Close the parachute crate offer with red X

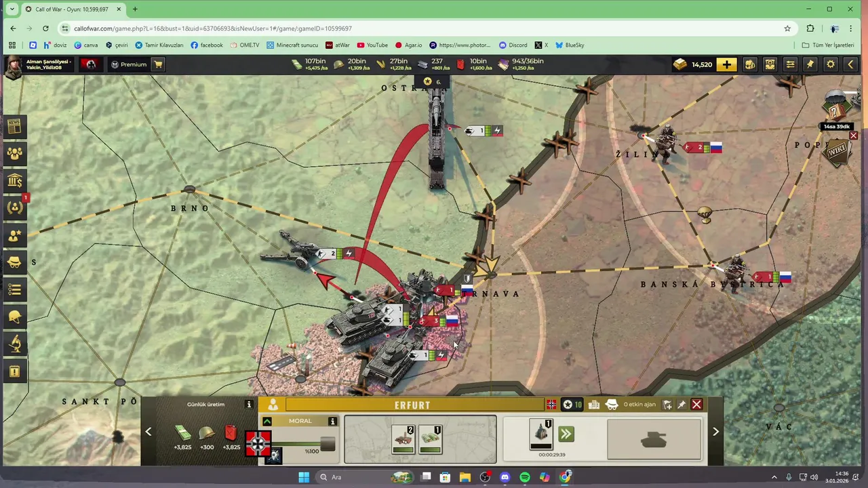(x=853, y=136)
